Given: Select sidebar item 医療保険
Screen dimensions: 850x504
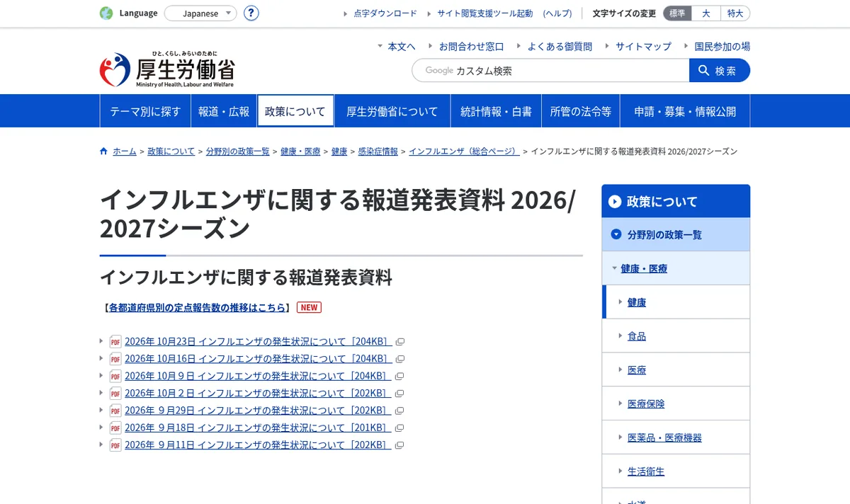Looking at the screenshot, I should tap(676, 403).
